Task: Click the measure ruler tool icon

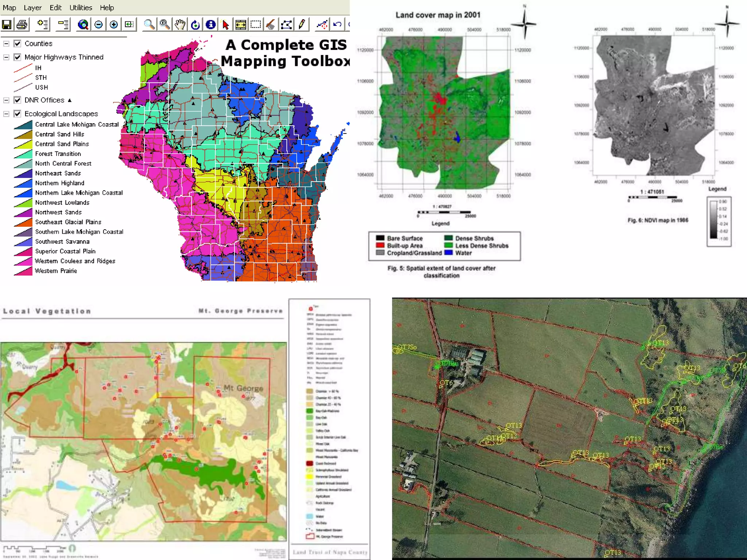Action: coord(241,24)
